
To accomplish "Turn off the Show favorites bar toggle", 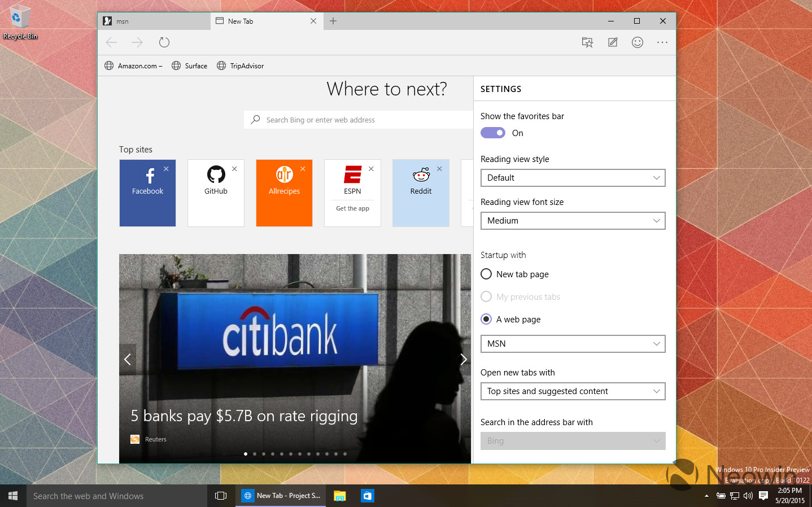I will click(492, 133).
